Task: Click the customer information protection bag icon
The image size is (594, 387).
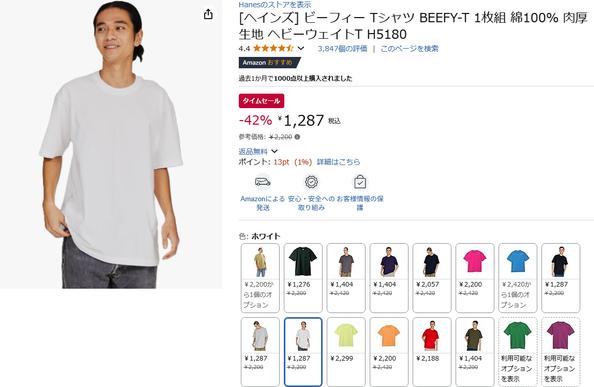Action: pos(360,182)
